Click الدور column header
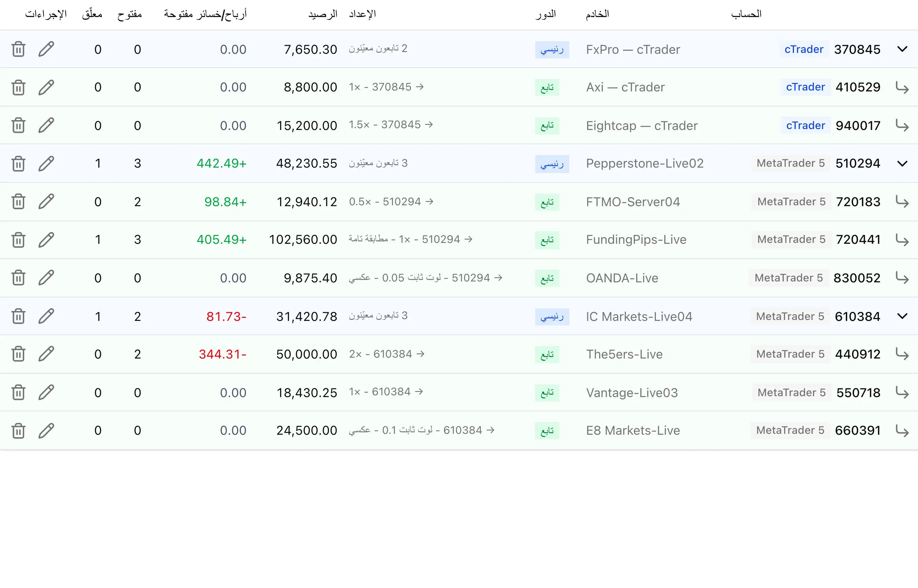The height and width of the screenshot is (588, 918). tap(546, 14)
